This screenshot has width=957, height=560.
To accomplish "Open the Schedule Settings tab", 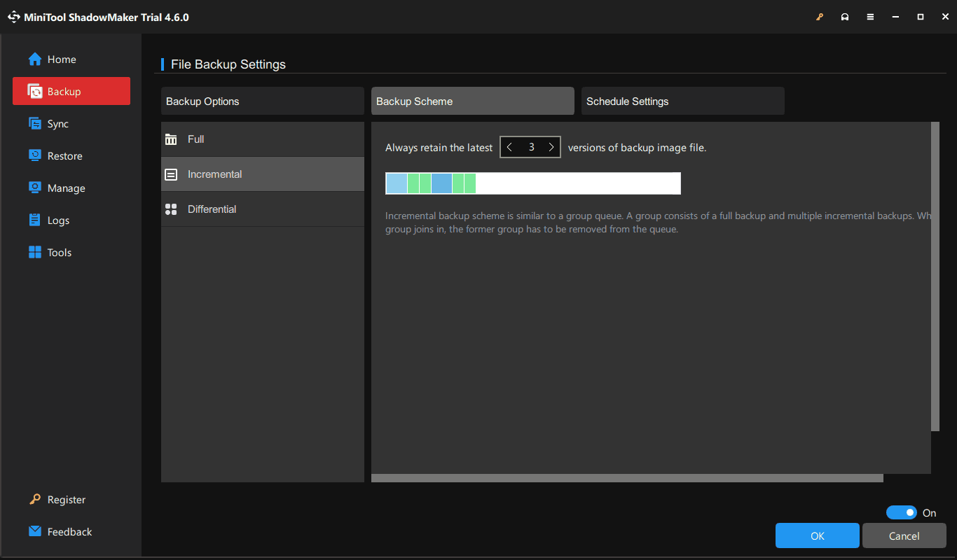I will point(628,101).
